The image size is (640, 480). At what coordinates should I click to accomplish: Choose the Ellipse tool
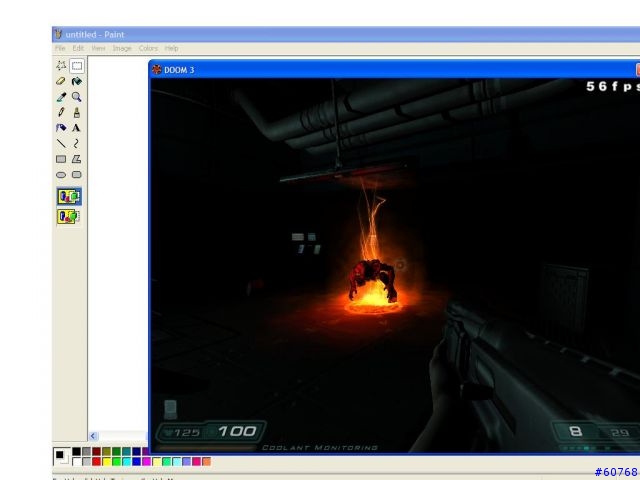point(61,175)
